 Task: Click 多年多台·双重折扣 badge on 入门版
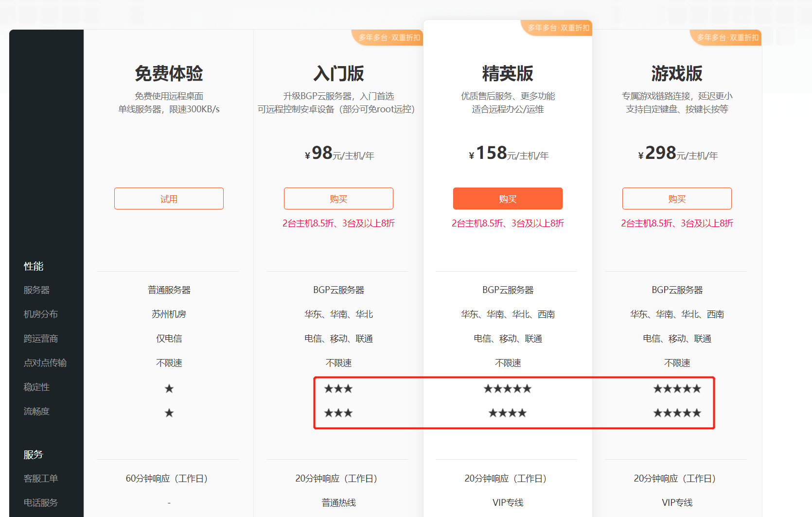388,37
